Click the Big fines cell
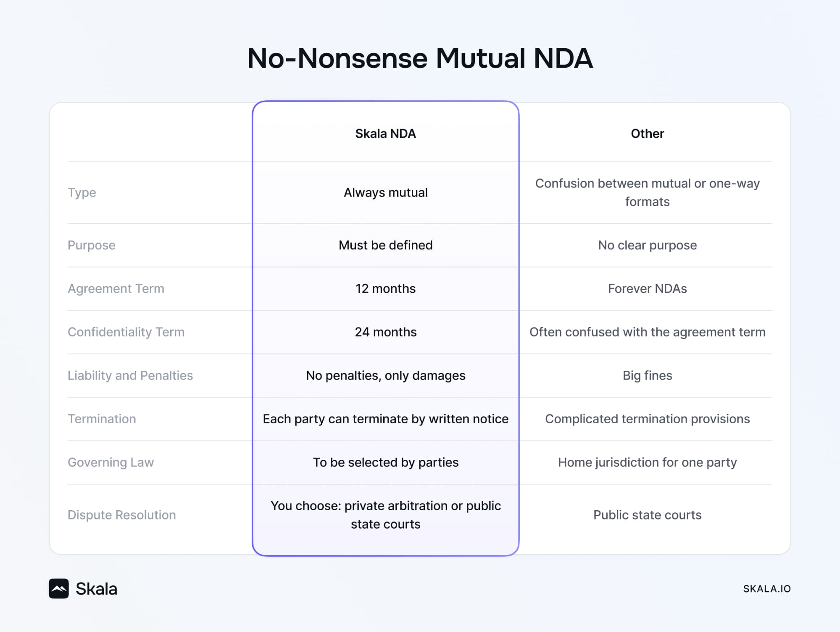The height and width of the screenshot is (632, 840). click(647, 375)
